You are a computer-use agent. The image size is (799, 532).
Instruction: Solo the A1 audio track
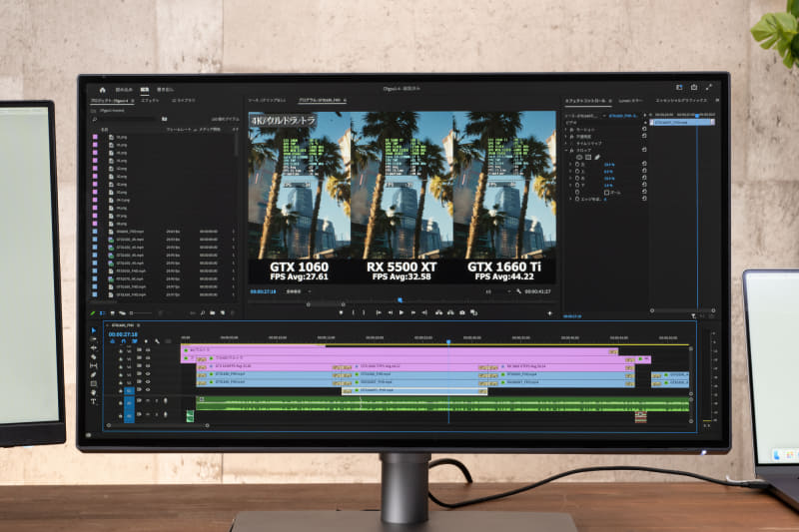click(x=157, y=401)
